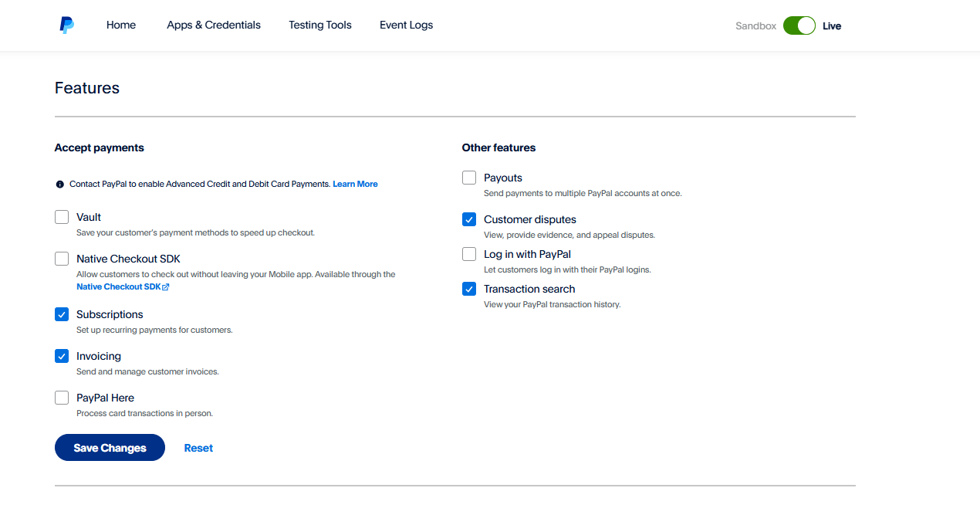Screen dimensions: 980x515
Task: Enable the Vault checkbox
Action: coord(62,217)
